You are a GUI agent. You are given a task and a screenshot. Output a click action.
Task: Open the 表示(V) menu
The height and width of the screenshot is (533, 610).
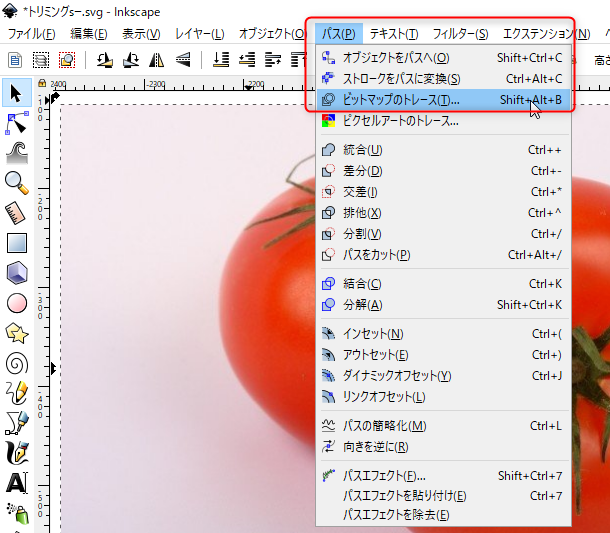click(x=141, y=34)
